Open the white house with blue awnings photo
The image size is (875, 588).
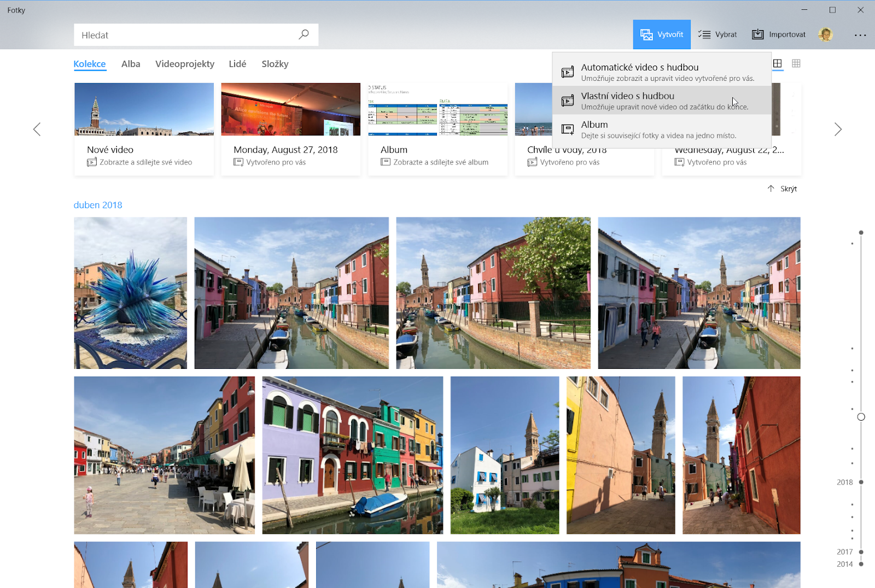[505, 455]
